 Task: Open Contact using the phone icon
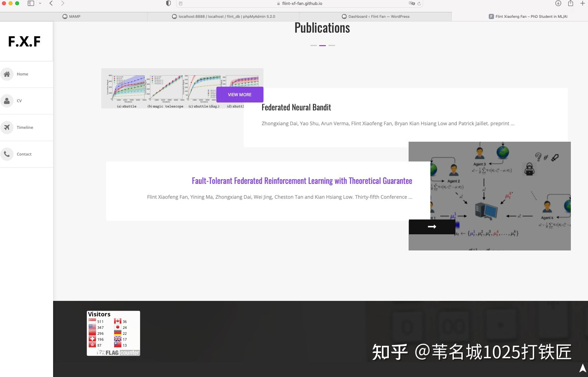pos(7,154)
